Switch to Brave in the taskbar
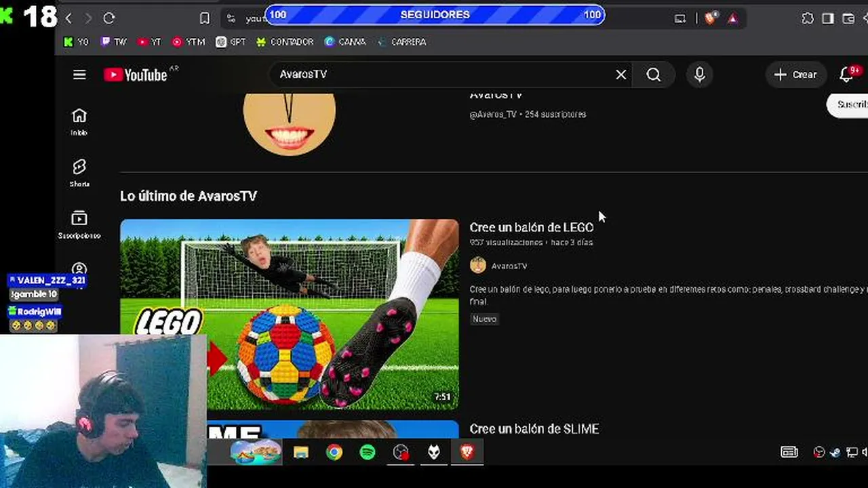The height and width of the screenshot is (488, 868). [467, 452]
